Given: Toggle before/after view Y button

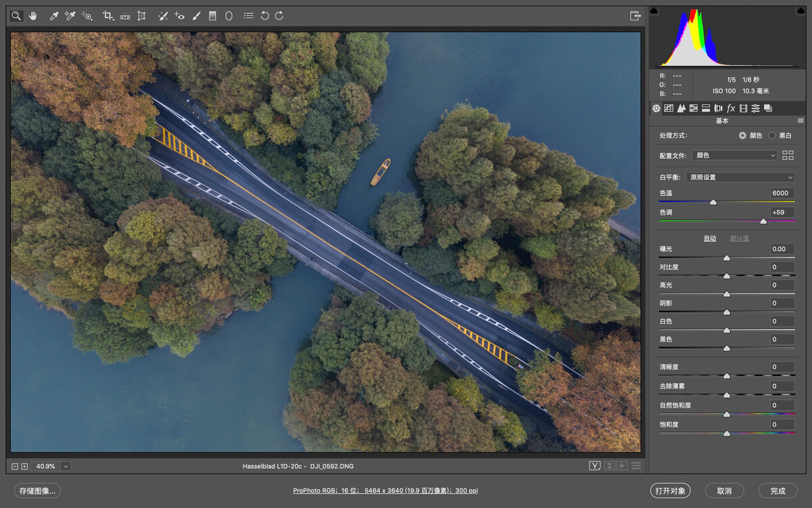Looking at the screenshot, I should (x=595, y=466).
